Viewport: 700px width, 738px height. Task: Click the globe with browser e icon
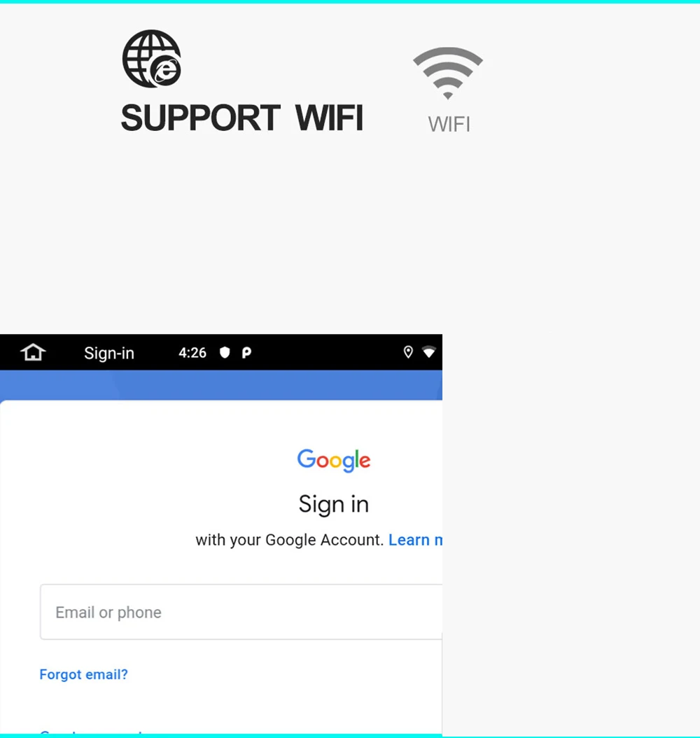pos(152,59)
